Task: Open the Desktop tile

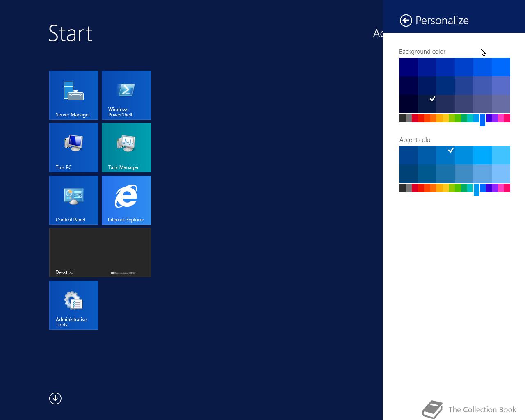Action: 100,253
